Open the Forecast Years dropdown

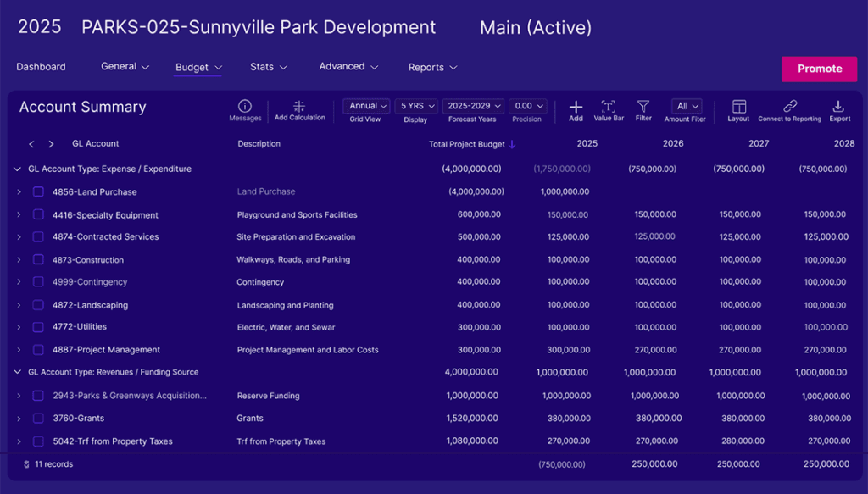pos(473,105)
